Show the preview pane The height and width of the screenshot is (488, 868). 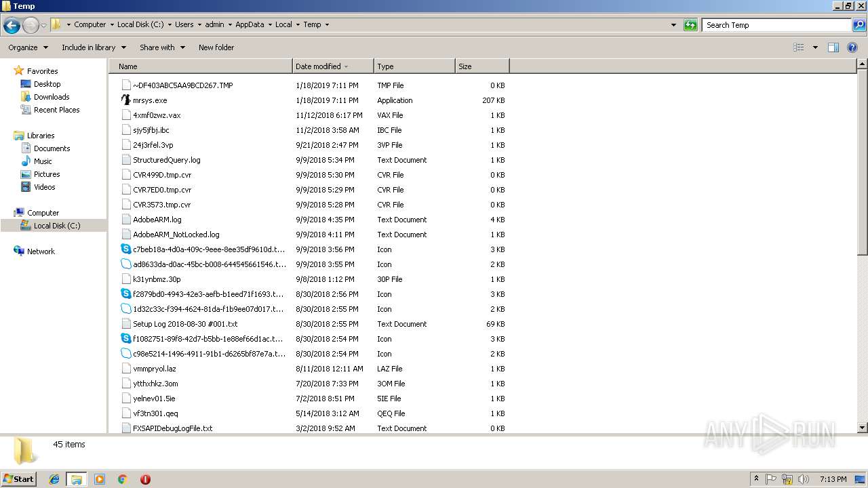[x=833, y=47]
